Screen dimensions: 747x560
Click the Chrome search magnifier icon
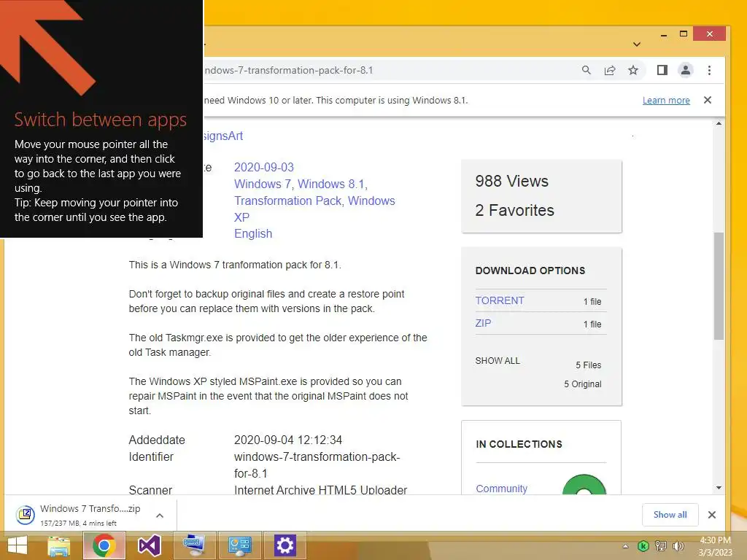pos(586,71)
